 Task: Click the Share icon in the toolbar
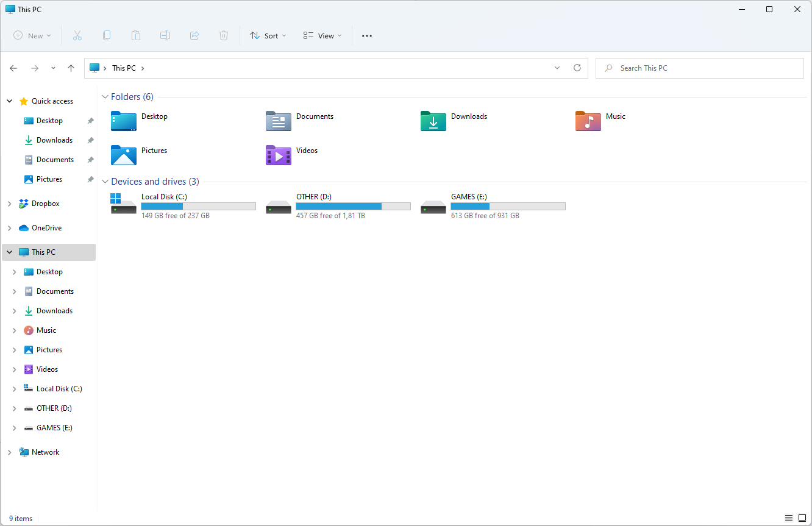(x=194, y=35)
